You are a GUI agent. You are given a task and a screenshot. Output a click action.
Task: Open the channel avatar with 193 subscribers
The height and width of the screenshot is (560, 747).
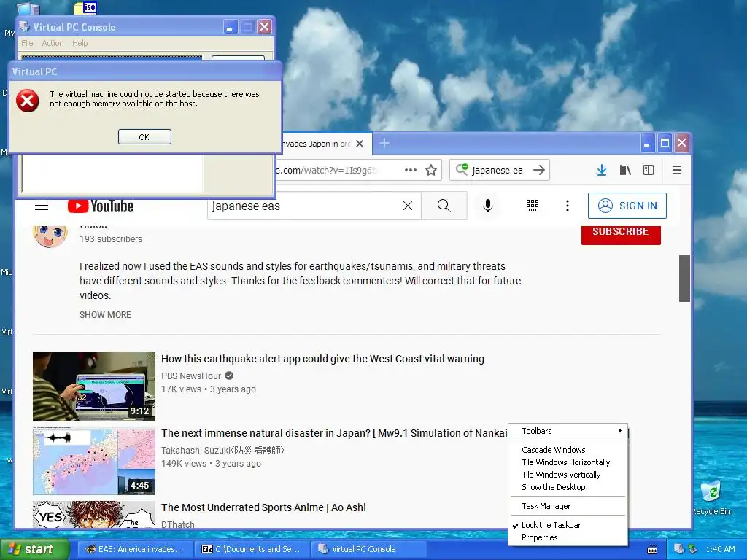coord(50,236)
